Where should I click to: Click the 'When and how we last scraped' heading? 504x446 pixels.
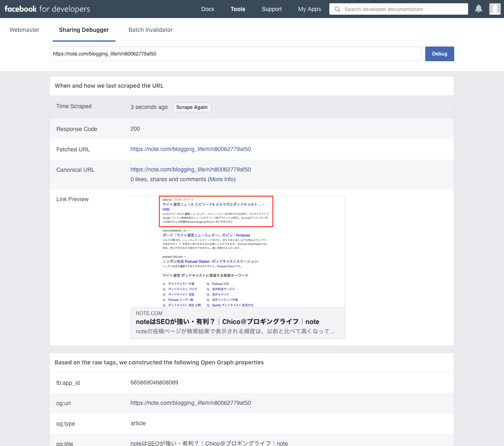(x=109, y=86)
